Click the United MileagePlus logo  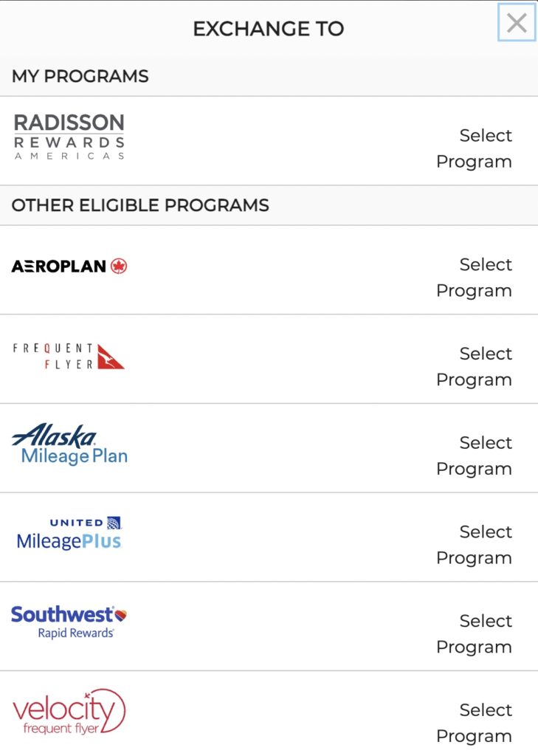click(x=69, y=534)
